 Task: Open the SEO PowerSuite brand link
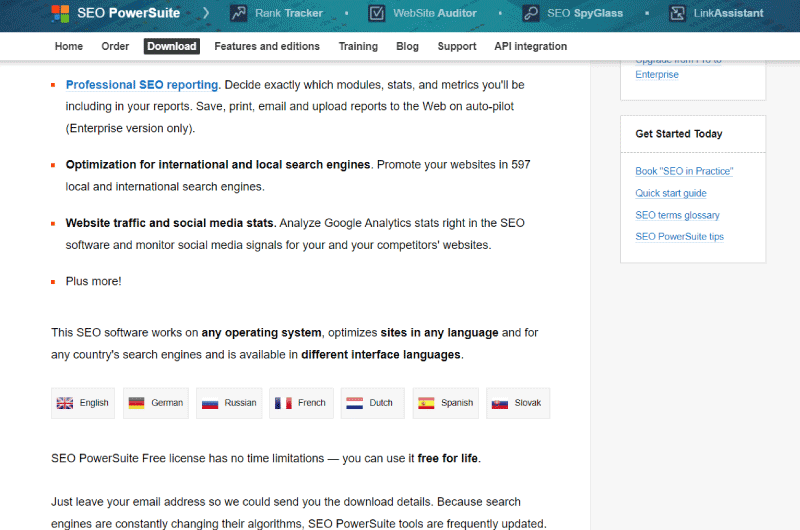(x=129, y=13)
